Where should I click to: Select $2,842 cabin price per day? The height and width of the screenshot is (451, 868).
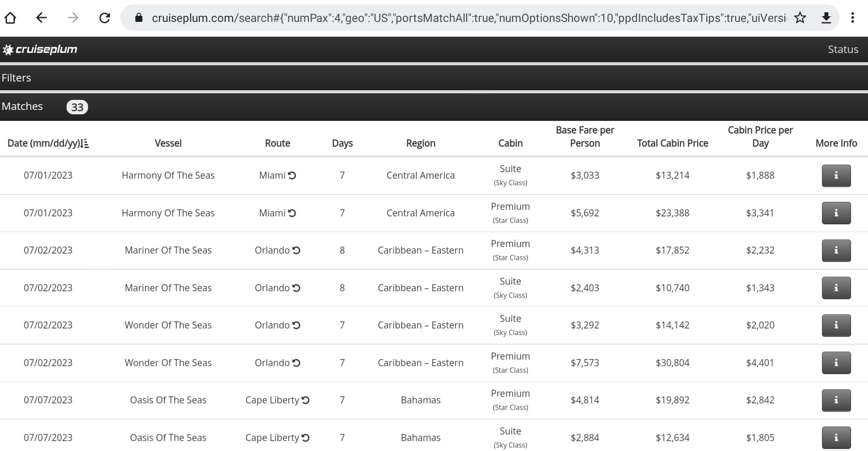(760, 400)
